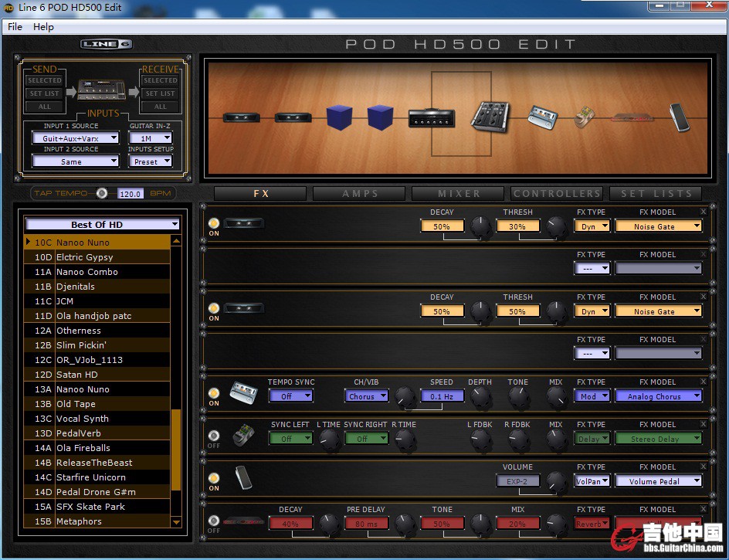Toggle Volume Pedal ON light
Viewport: 729px width, 560px height.
tap(214, 478)
